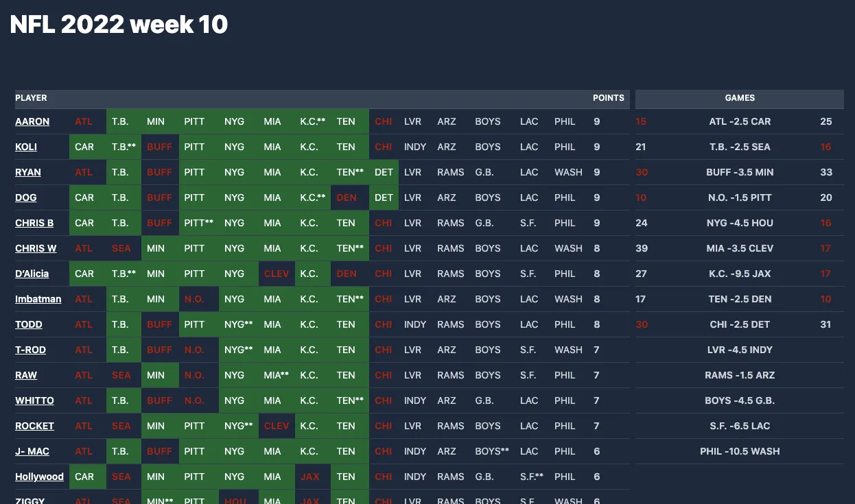The width and height of the screenshot is (855, 504).
Task: Select the K.C. -9.5 JAX game row
Action: click(x=740, y=274)
